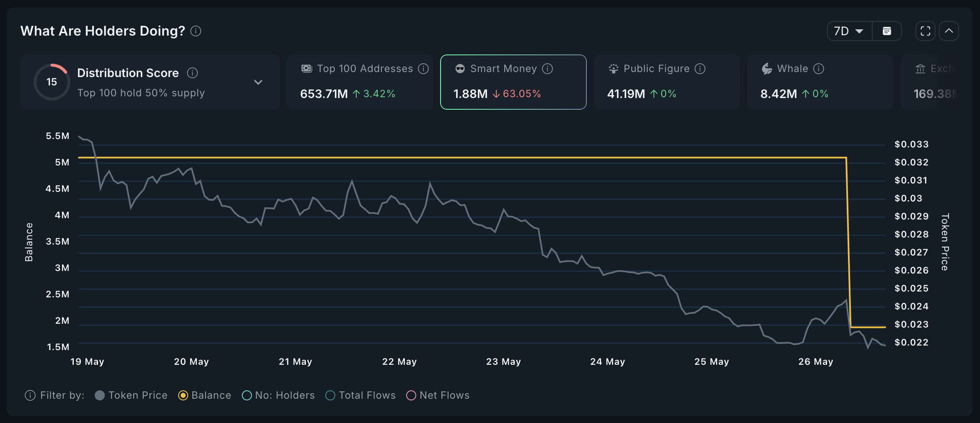
Task: Enable the No: Holders filter
Action: point(247,395)
